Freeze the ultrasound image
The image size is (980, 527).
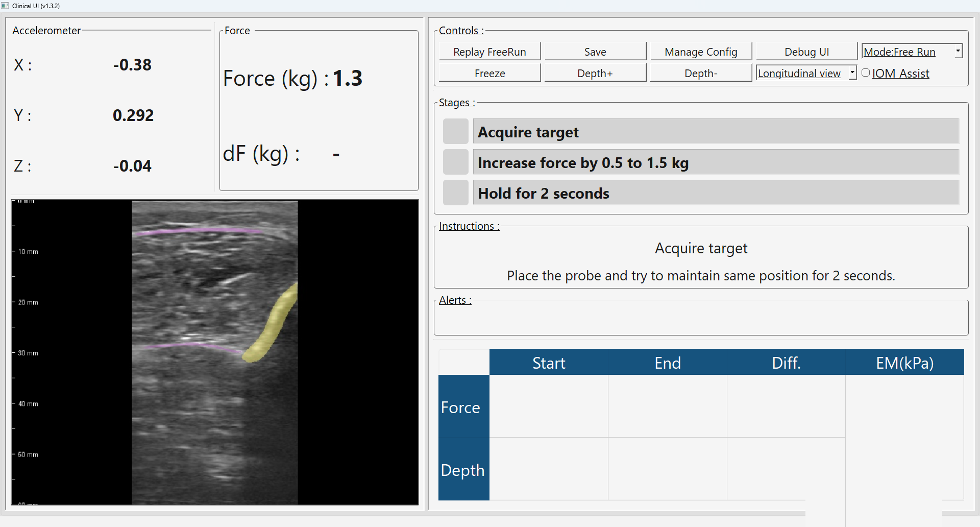click(x=489, y=73)
